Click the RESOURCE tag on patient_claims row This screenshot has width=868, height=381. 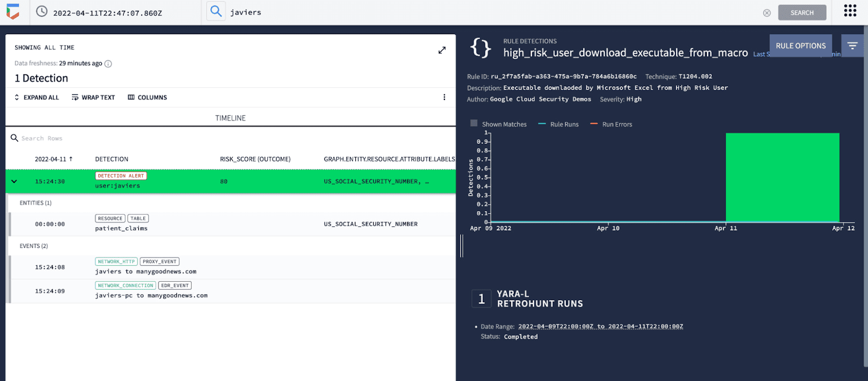tap(110, 218)
